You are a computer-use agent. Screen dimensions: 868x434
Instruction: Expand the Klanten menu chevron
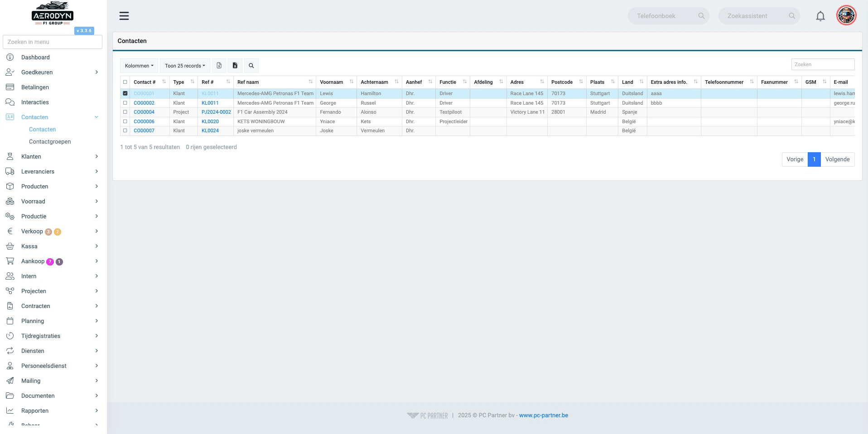96,156
